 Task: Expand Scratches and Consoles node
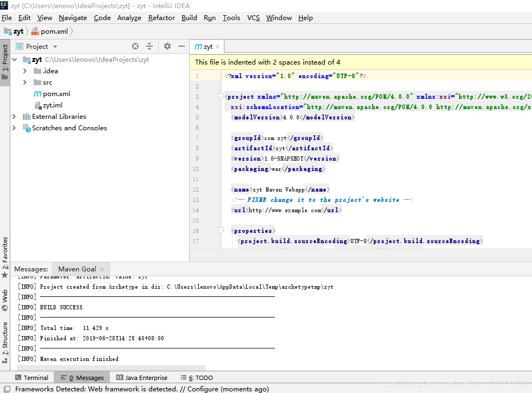(x=14, y=128)
